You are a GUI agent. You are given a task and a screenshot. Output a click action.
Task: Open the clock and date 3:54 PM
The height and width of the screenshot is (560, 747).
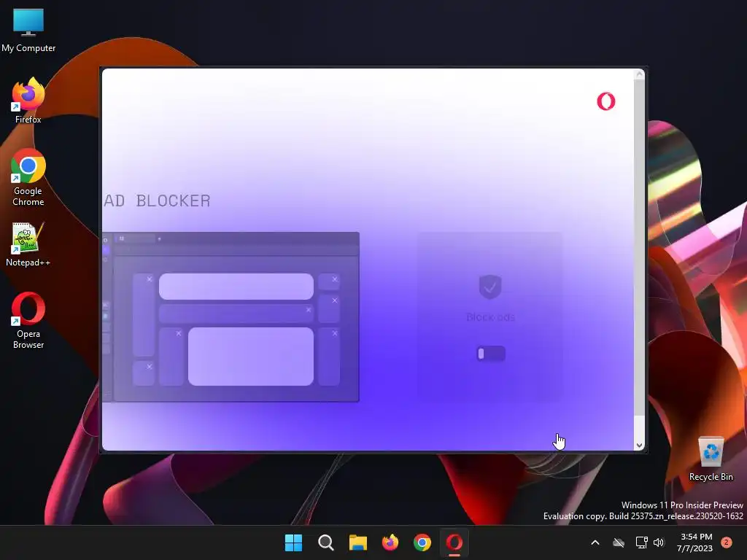694,542
